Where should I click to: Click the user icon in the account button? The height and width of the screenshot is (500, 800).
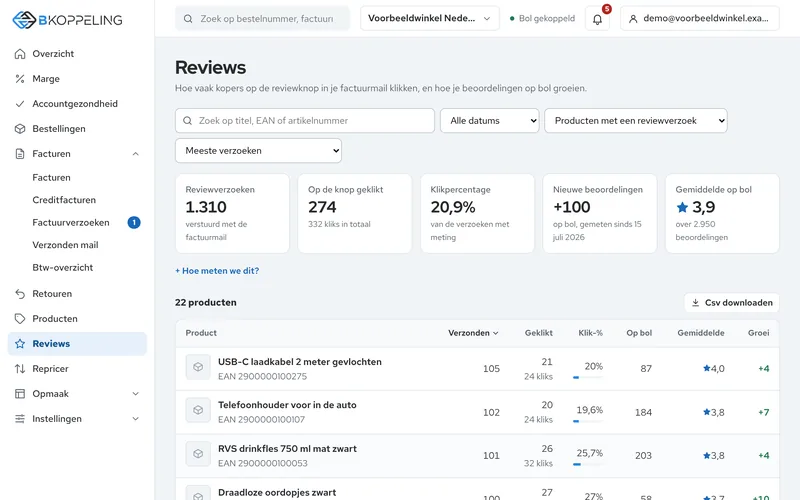[x=633, y=19]
